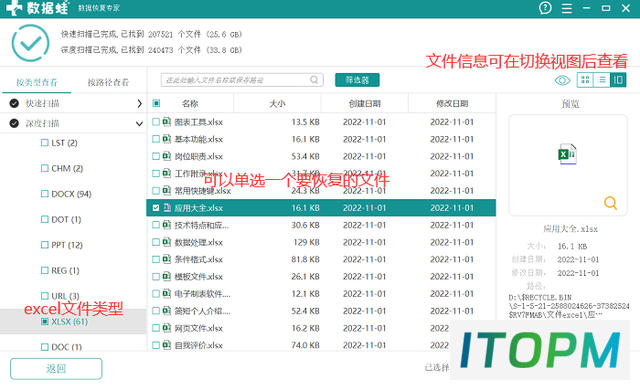Check the box for 基本功能.xlsx

click(156, 139)
